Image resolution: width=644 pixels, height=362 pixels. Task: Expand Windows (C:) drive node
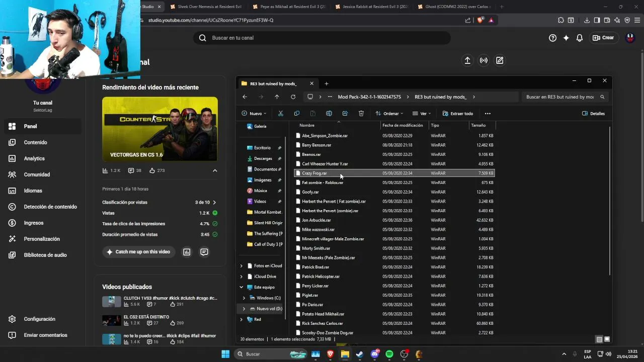tap(244, 298)
